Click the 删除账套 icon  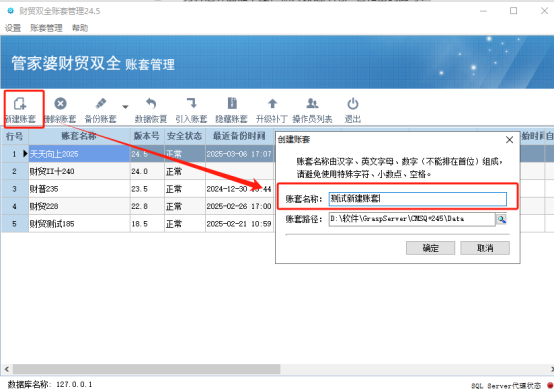tap(60, 104)
